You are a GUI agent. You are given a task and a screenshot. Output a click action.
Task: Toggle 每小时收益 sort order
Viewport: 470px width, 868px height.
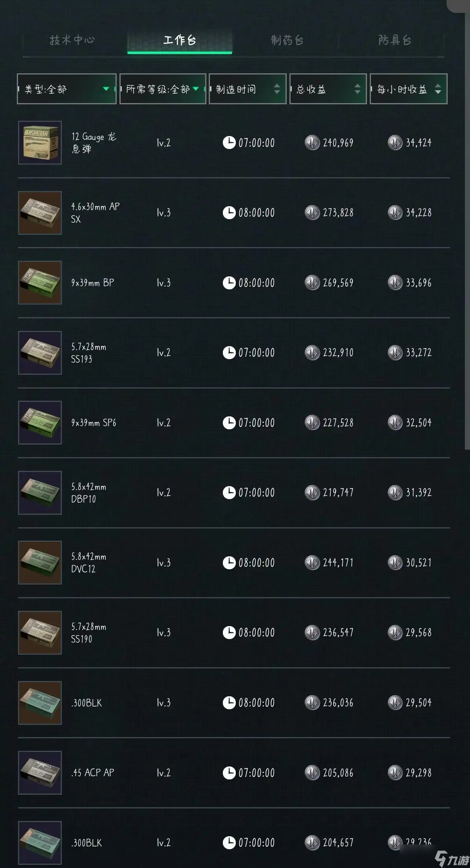click(437, 89)
